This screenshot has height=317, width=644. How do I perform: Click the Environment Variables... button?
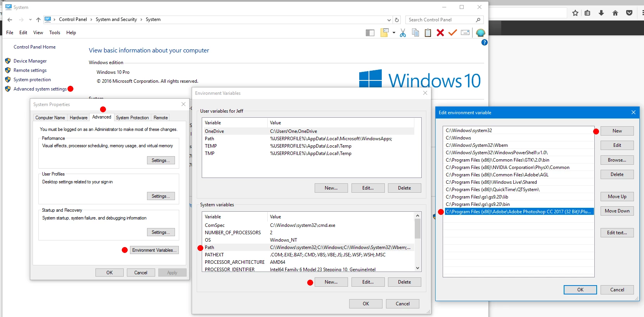(154, 250)
